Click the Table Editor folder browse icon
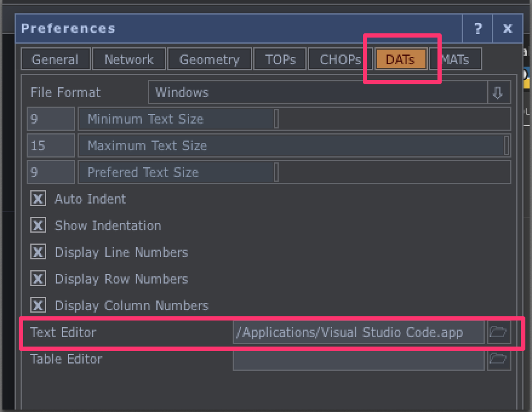 (x=497, y=359)
